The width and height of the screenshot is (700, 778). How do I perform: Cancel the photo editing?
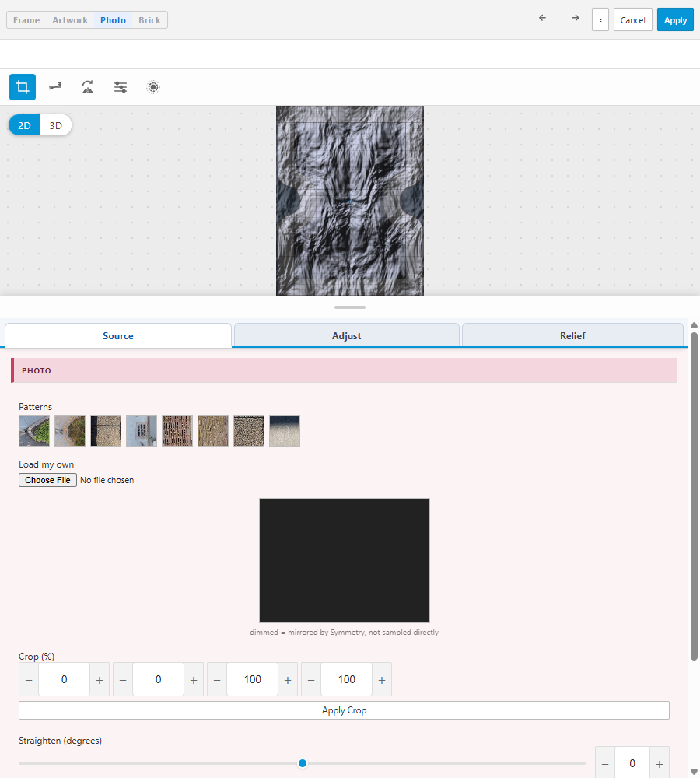click(632, 20)
